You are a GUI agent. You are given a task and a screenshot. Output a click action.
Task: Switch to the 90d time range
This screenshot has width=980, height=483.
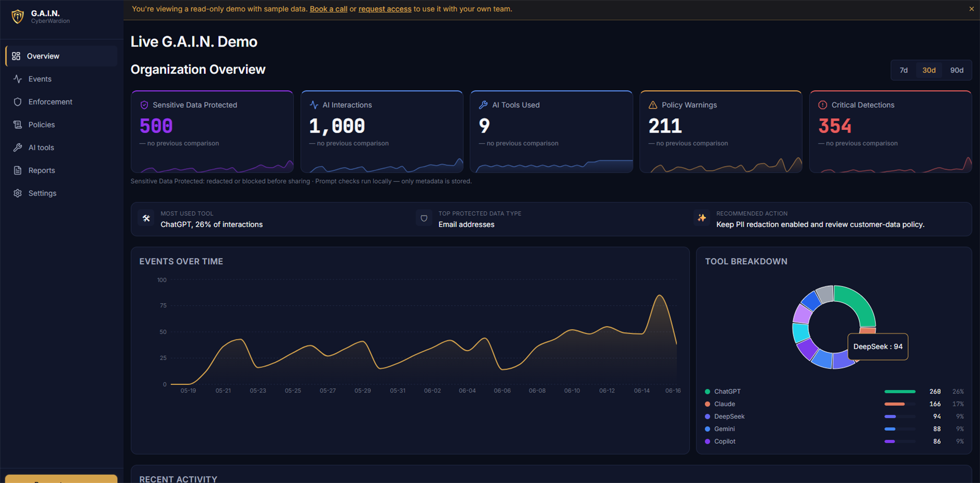tap(956, 70)
